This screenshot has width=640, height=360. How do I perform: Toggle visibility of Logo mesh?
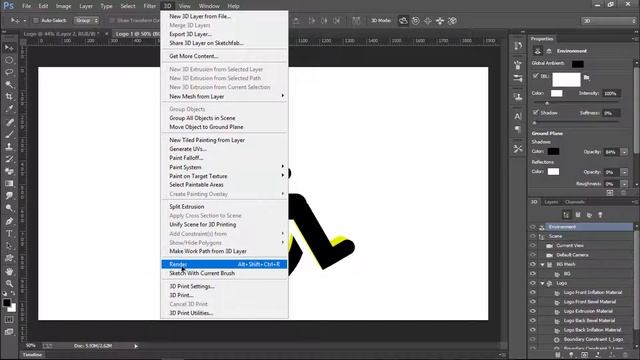(x=533, y=283)
